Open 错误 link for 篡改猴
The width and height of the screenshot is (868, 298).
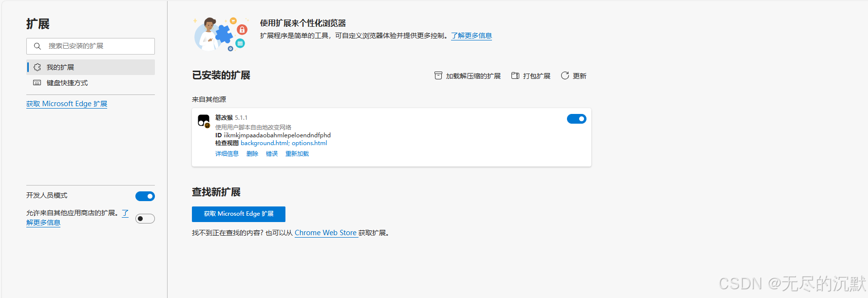[272, 154]
